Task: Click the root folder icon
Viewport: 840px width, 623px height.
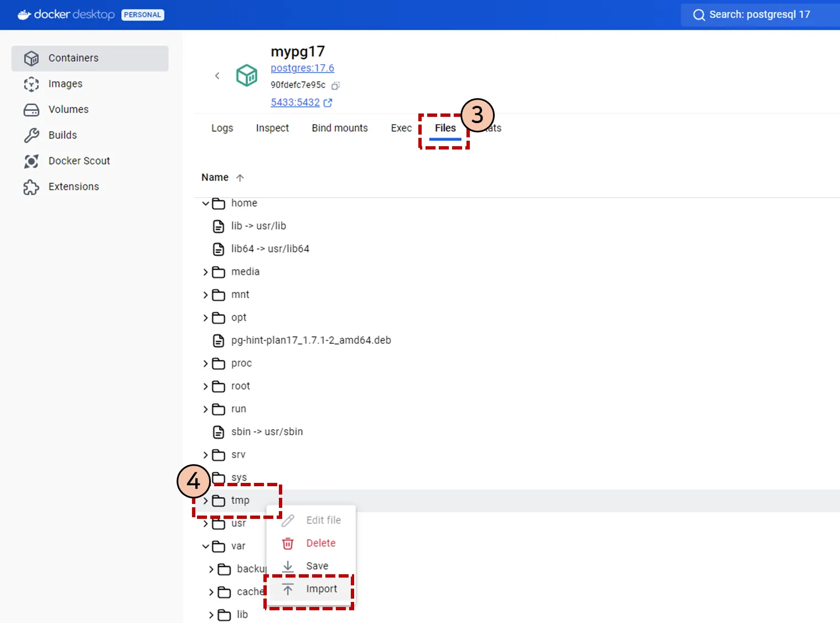Action: (219, 387)
